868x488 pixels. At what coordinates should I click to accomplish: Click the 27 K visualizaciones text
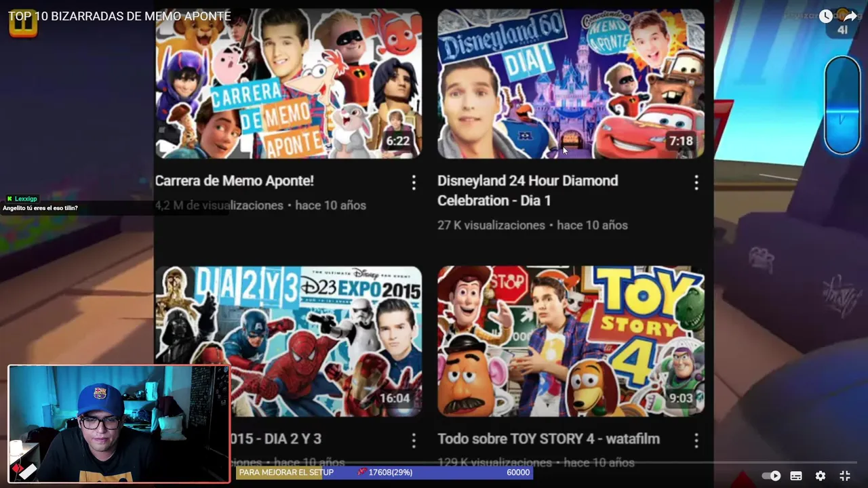pyautogui.click(x=491, y=225)
